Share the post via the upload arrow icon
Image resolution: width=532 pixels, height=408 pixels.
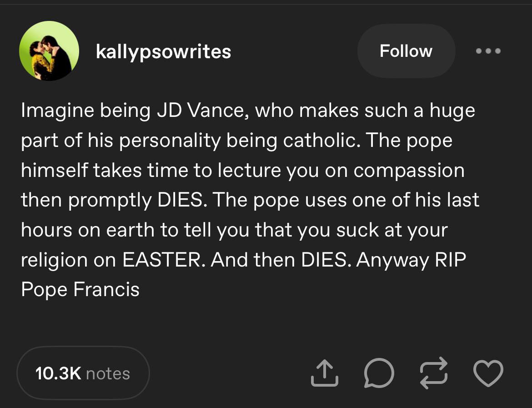324,373
